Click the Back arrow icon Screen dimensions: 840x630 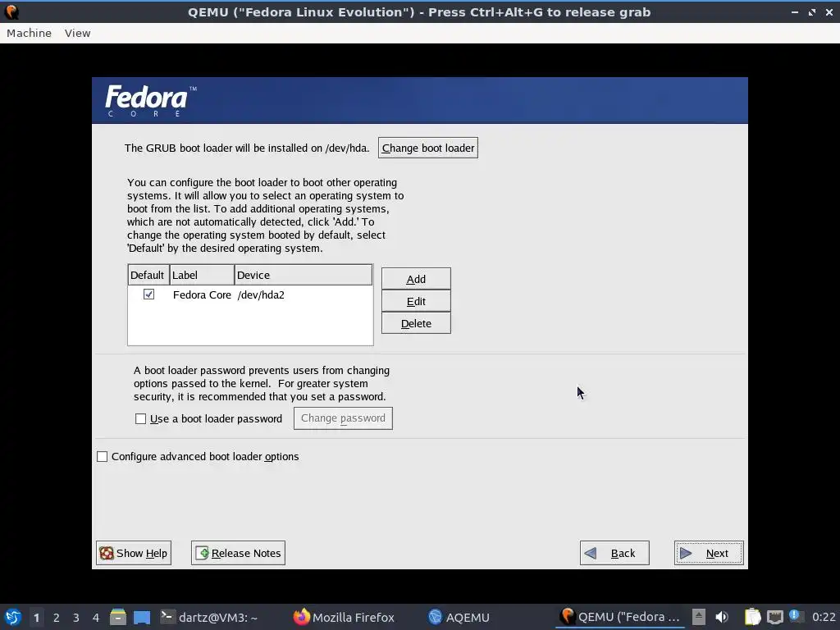[591, 553]
